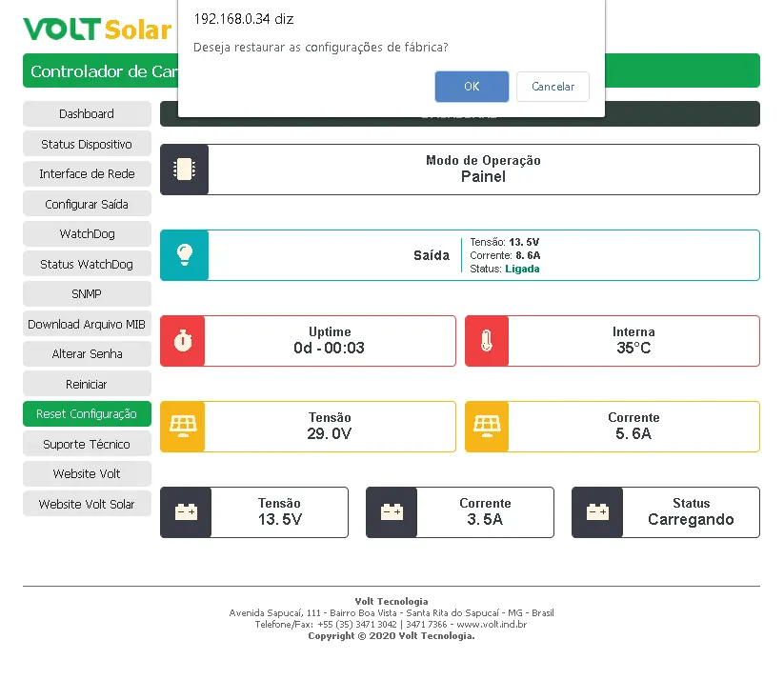Image resolution: width=784 pixels, height=680 pixels.
Task: Click solar panel icon beside Tensão 29.0V
Action: 183,427
